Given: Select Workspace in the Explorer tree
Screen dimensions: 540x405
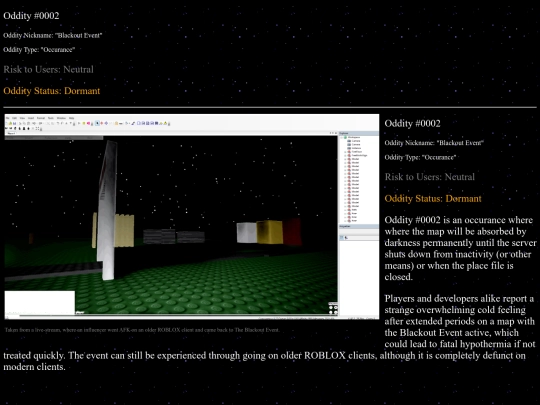Looking at the screenshot, I should (354, 137).
